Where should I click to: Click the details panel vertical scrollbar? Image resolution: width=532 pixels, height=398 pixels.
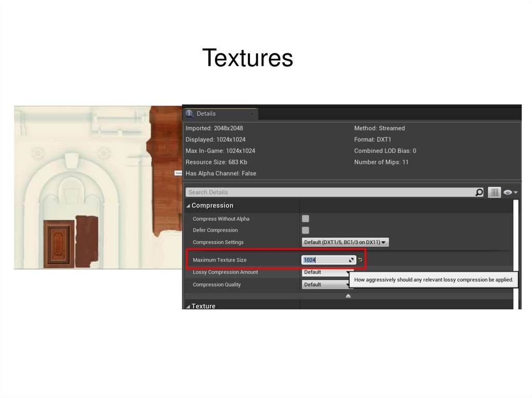coord(516,254)
